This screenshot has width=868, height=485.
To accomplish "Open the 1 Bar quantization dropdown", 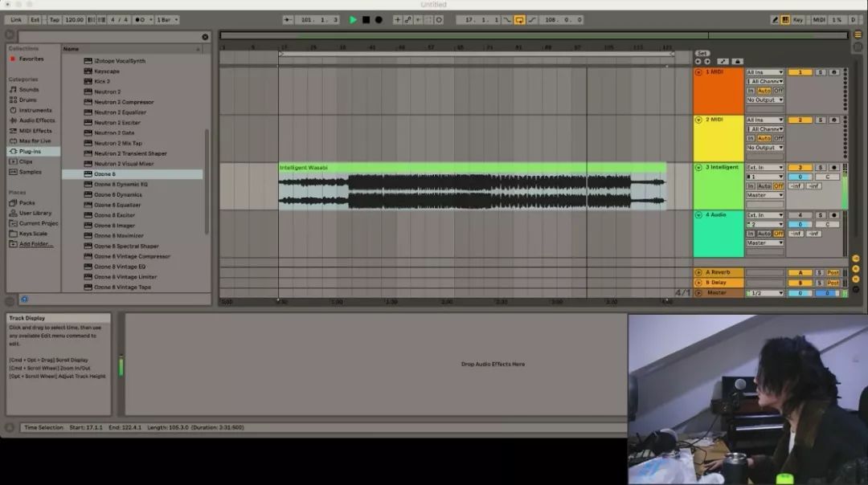I will (167, 19).
